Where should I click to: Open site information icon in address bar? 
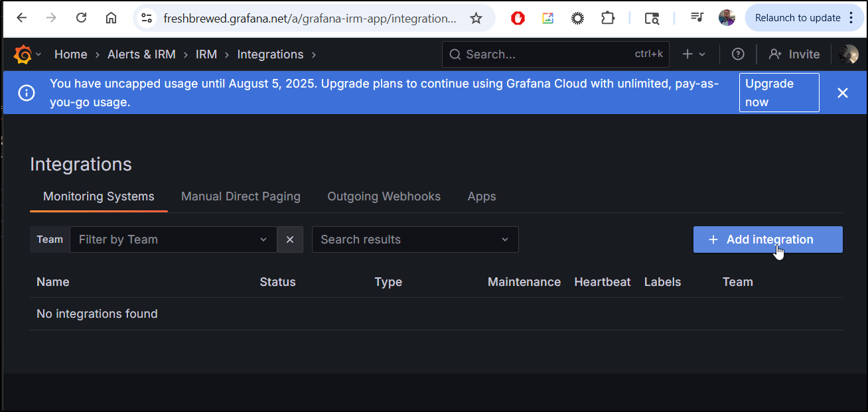point(147,19)
